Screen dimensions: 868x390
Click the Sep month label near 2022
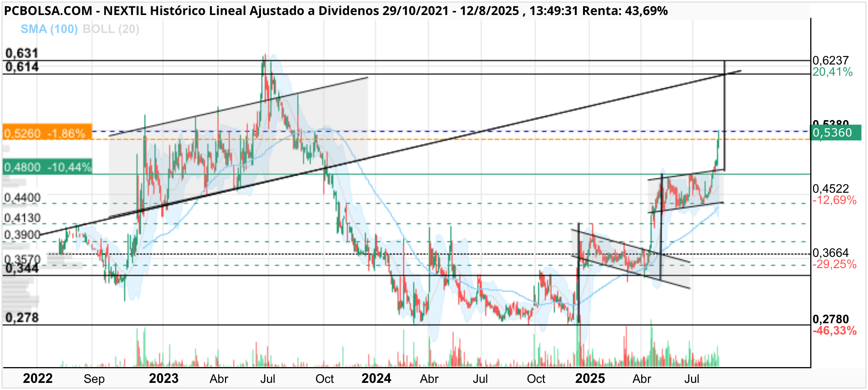[x=94, y=379]
